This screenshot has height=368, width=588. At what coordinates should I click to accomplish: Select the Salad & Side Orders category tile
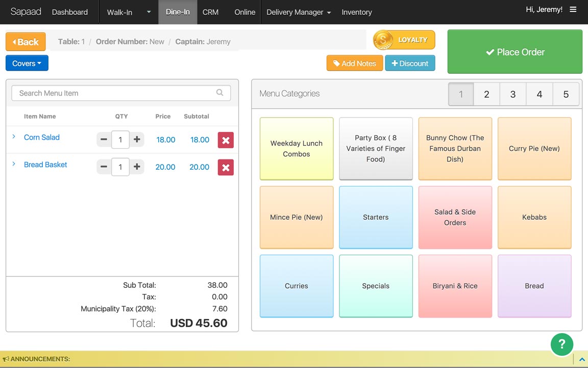point(455,217)
